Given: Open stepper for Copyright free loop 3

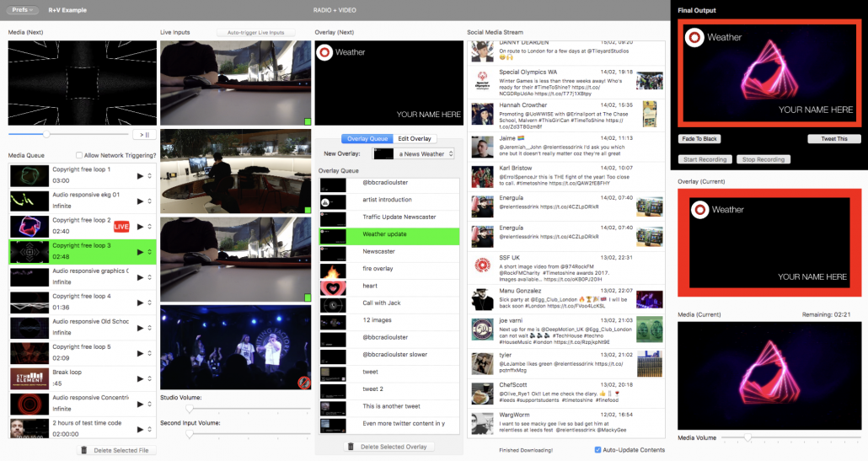Looking at the screenshot, I should (149, 252).
